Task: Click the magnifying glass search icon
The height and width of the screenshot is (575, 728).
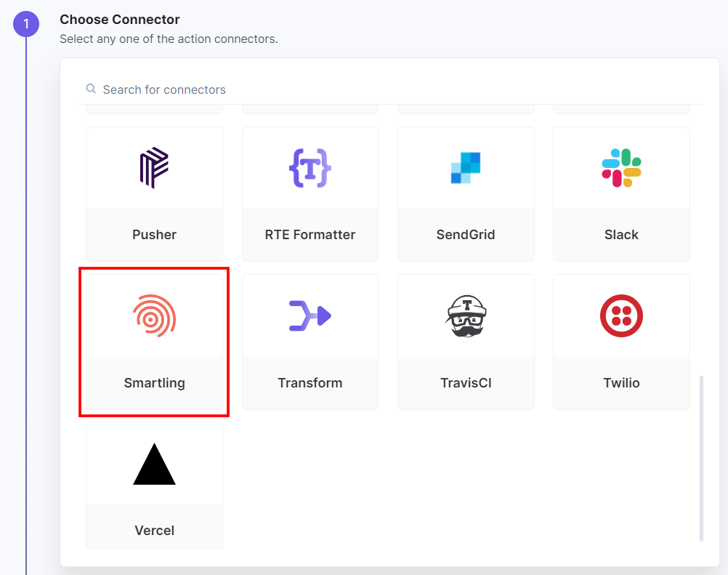Action: (90, 88)
